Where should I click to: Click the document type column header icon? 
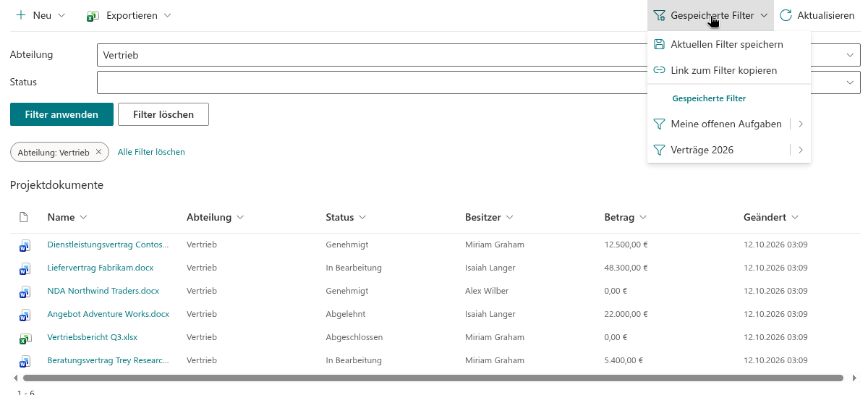click(24, 217)
